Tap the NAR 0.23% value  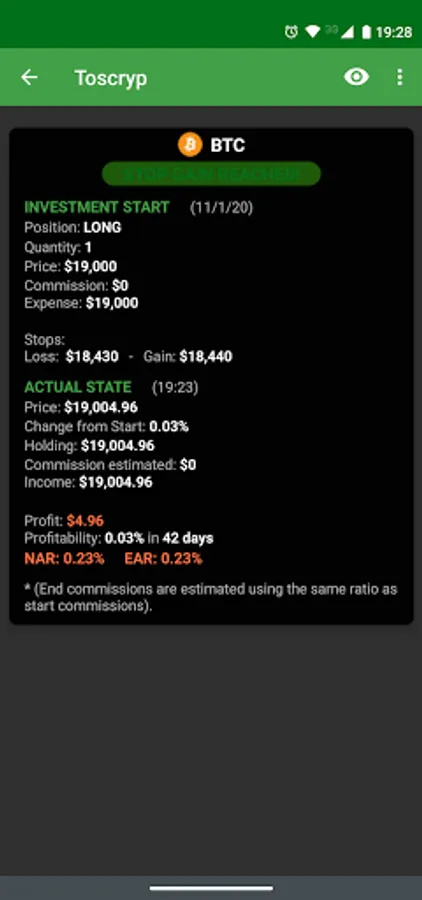click(x=64, y=558)
